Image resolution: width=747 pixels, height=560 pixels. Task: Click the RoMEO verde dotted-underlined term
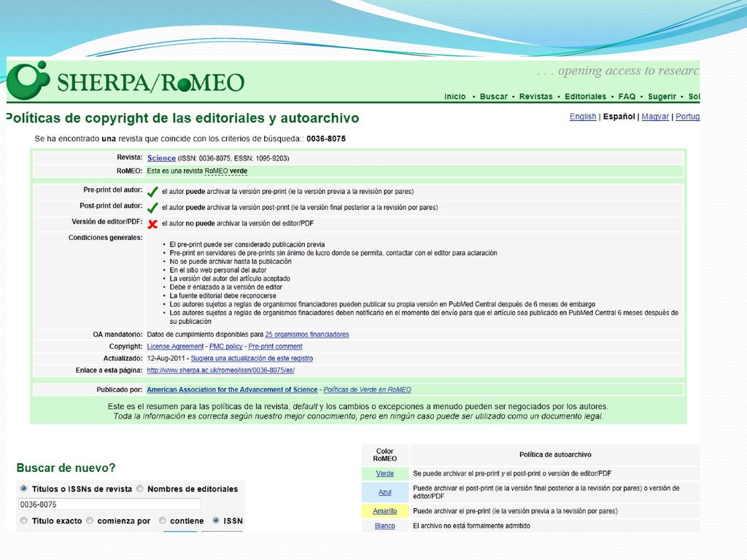point(226,171)
